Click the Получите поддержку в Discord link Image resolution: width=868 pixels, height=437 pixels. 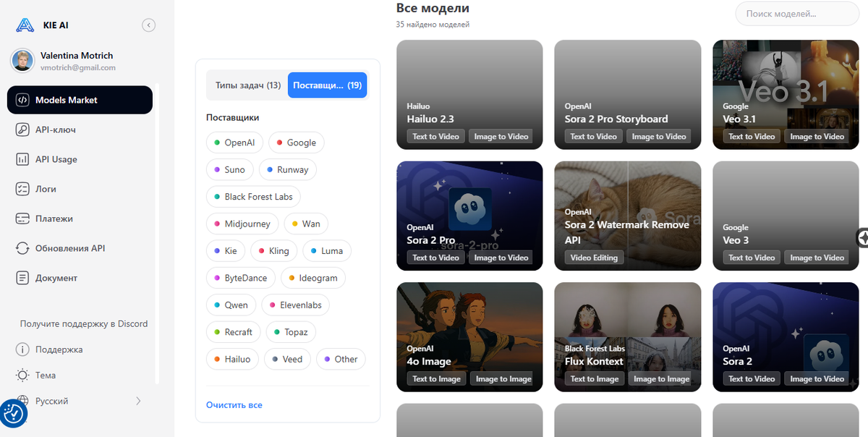[x=84, y=324]
